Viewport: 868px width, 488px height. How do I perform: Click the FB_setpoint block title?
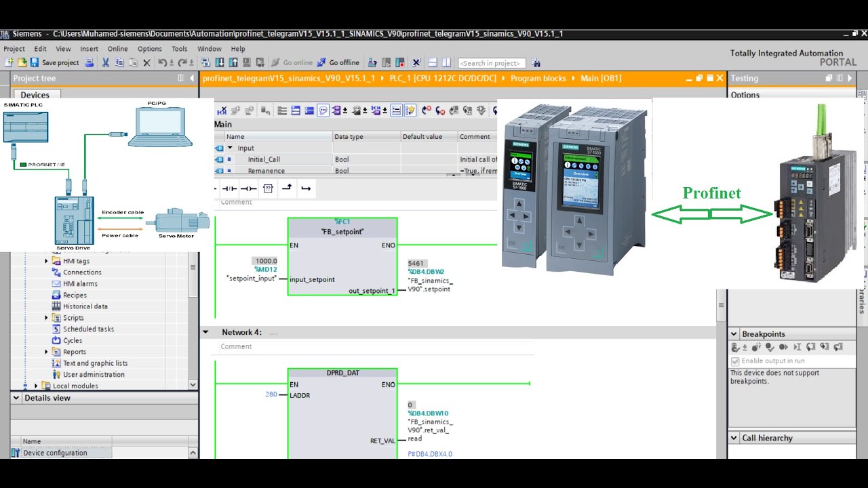pyautogui.click(x=342, y=232)
